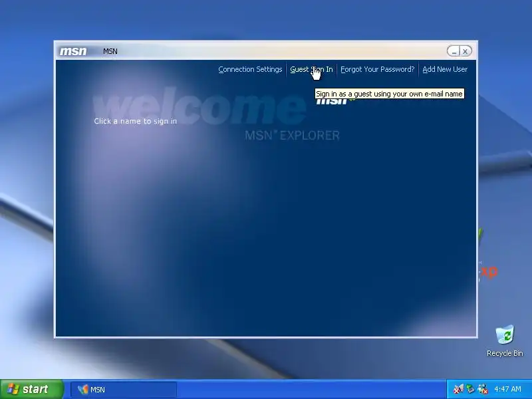Click the Windows Messenger tray icon
Screen dimensions: 532x399
tap(483, 389)
